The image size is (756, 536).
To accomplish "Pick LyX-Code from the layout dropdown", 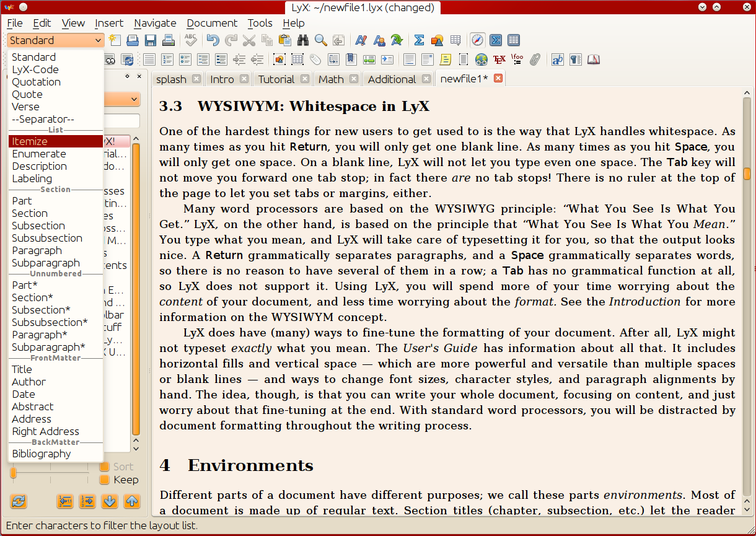I will tap(56, 69).
